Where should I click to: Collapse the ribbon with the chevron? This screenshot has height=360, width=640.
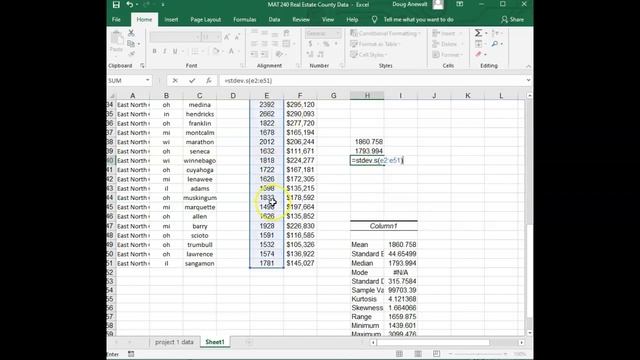point(528,66)
